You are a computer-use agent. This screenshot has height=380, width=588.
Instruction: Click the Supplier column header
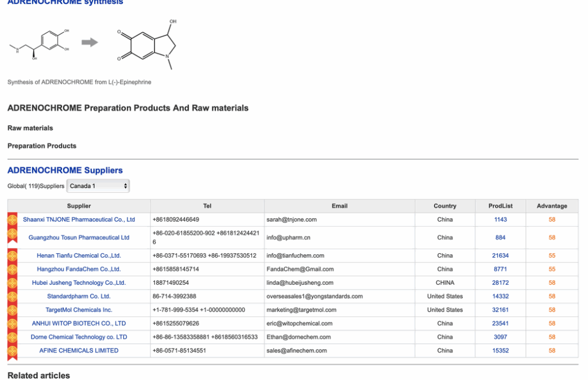pos(79,205)
